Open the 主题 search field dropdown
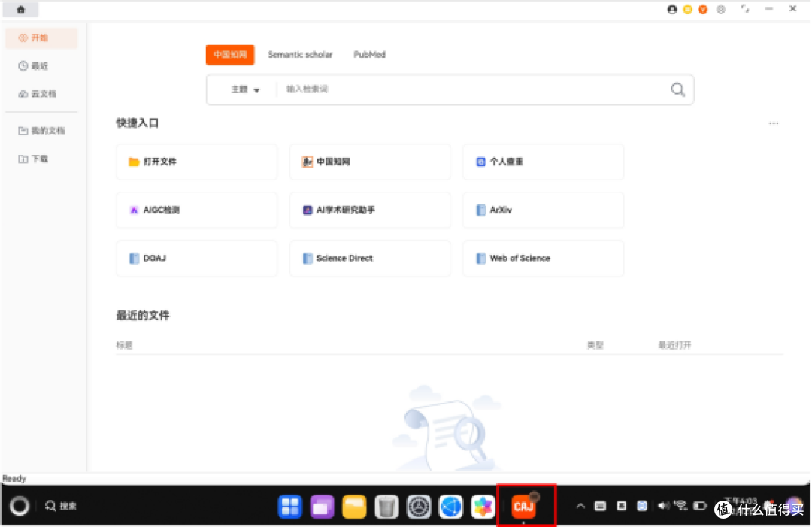The image size is (812, 527). point(245,89)
